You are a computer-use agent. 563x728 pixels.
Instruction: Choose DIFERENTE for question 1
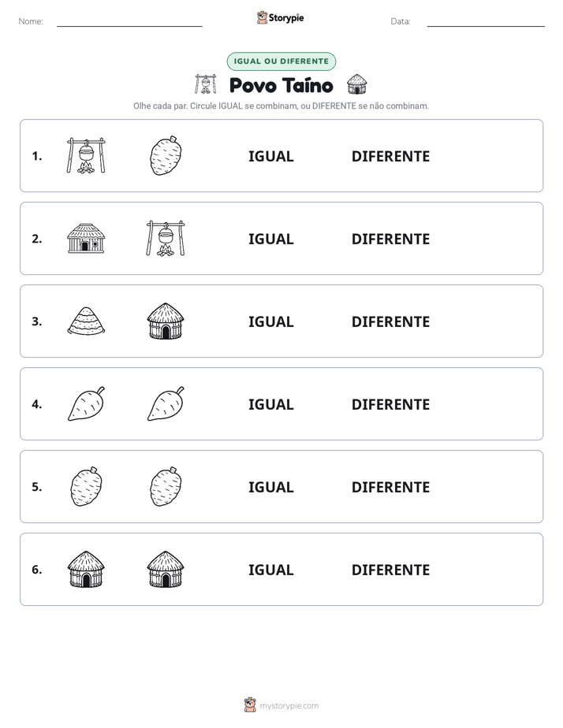390,157
